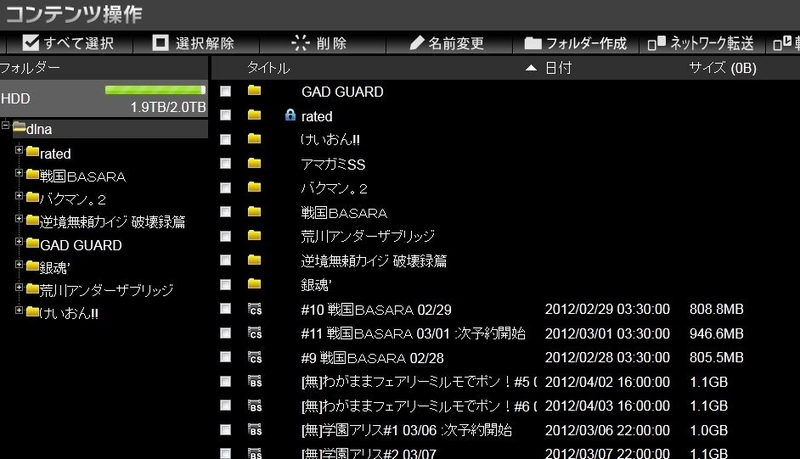Click the サイズ (0B) column header
Viewport: 800px width, 459px height.
(722, 68)
